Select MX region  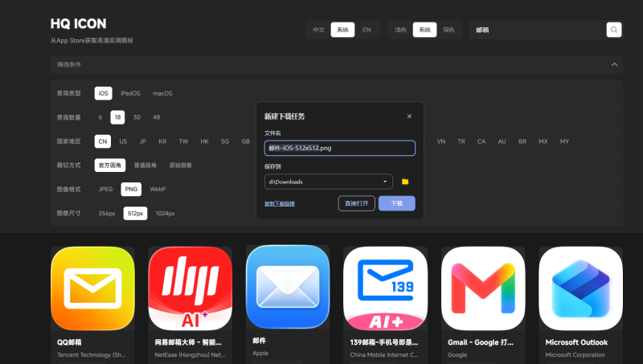[543, 141]
